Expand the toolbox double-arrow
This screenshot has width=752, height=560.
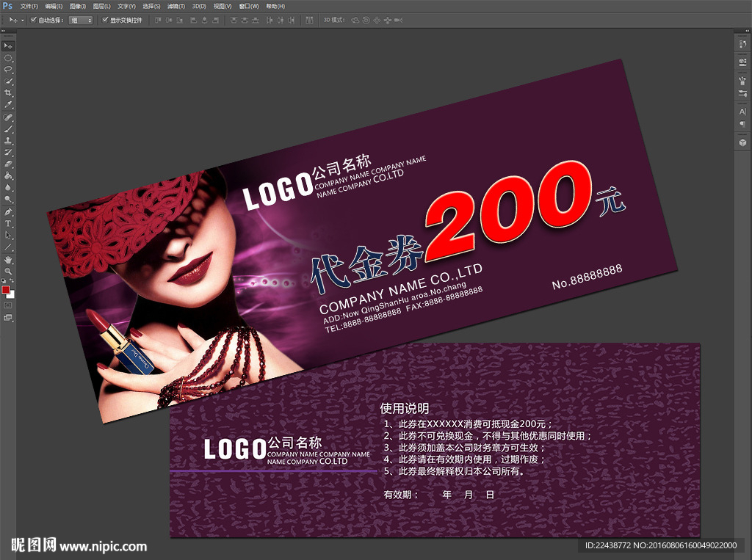tap(4, 32)
